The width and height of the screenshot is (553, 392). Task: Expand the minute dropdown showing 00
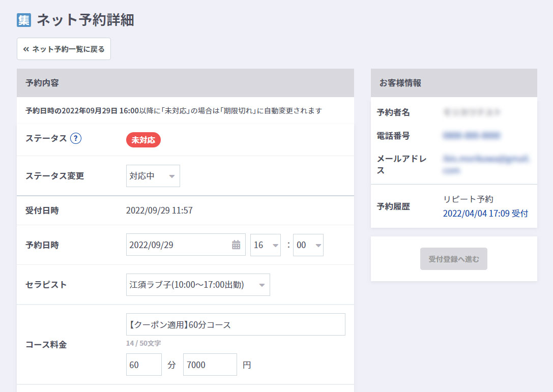308,245
